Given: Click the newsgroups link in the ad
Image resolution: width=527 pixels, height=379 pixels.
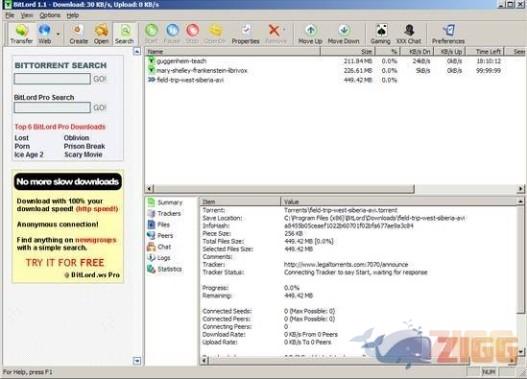Looking at the screenshot, I should point(95,240).
